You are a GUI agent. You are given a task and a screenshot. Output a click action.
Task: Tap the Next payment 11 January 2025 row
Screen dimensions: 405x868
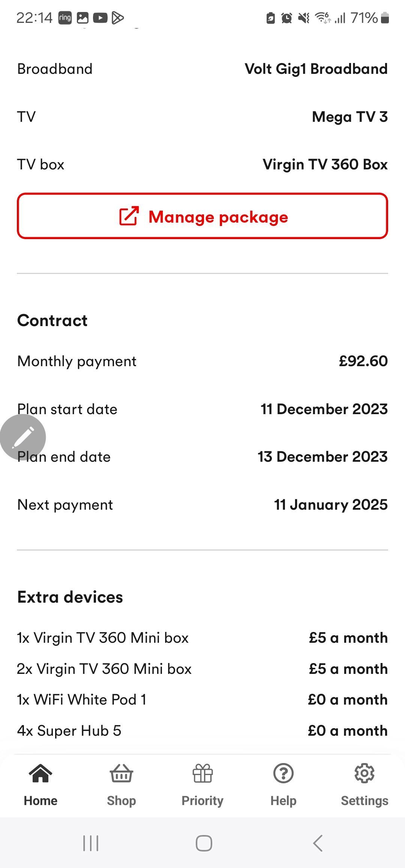coord(202,505)
